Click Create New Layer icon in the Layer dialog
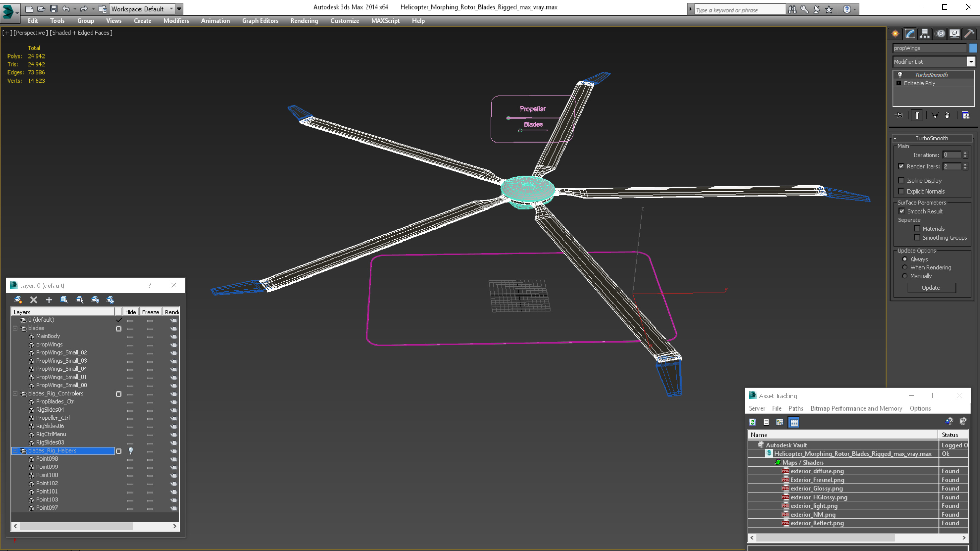Viewport: 980px width, 551px height. point(18,300)
